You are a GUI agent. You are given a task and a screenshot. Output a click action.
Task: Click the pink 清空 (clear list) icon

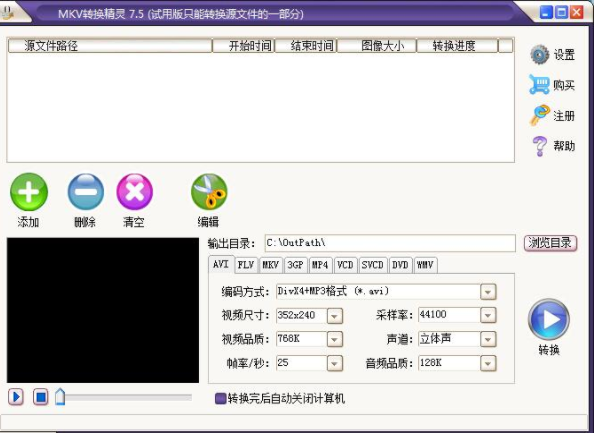click(135, 192)
